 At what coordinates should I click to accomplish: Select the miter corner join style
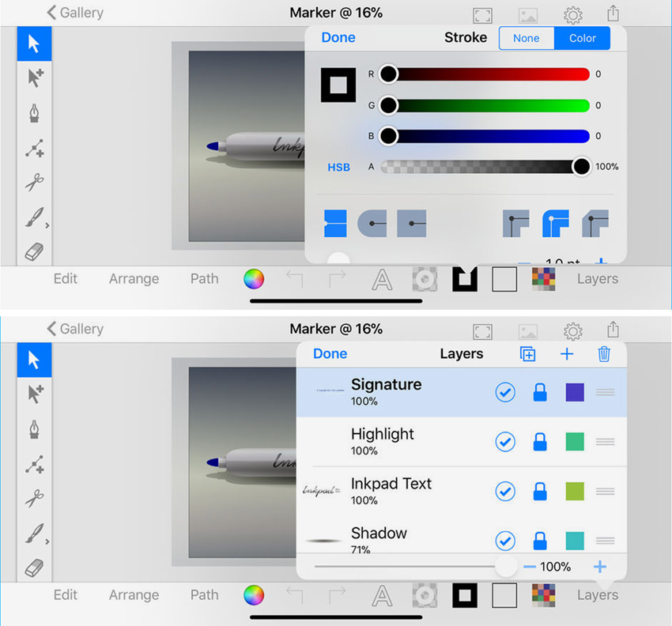[516, 223]
